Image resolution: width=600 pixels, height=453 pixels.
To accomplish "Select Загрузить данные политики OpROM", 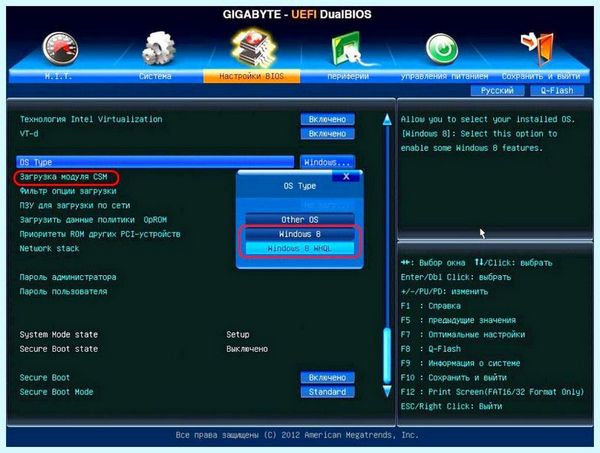I will [93, 220].
